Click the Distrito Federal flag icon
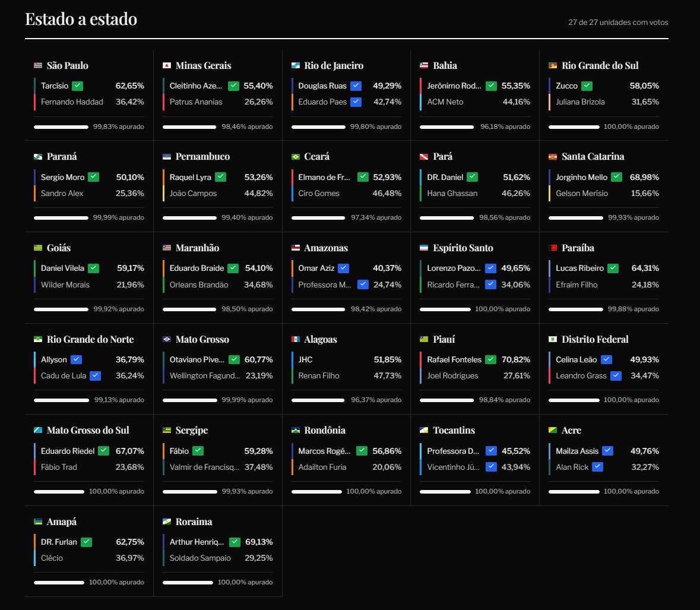This screenshot has height=610, width=700. click(x=553, y=339)
